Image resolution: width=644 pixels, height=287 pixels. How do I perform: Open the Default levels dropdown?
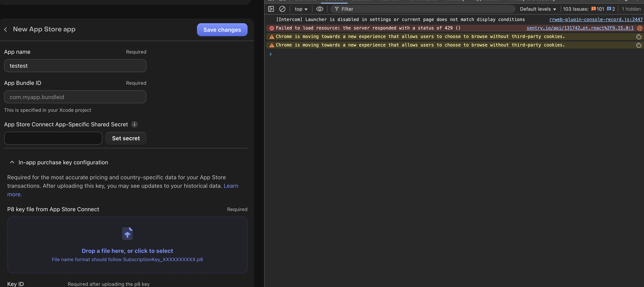point(538,9)
